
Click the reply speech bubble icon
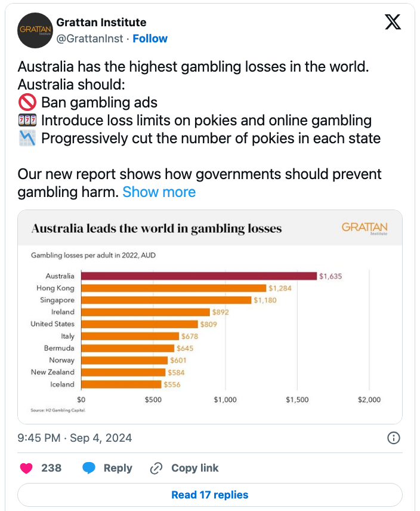tap(89, 468)
